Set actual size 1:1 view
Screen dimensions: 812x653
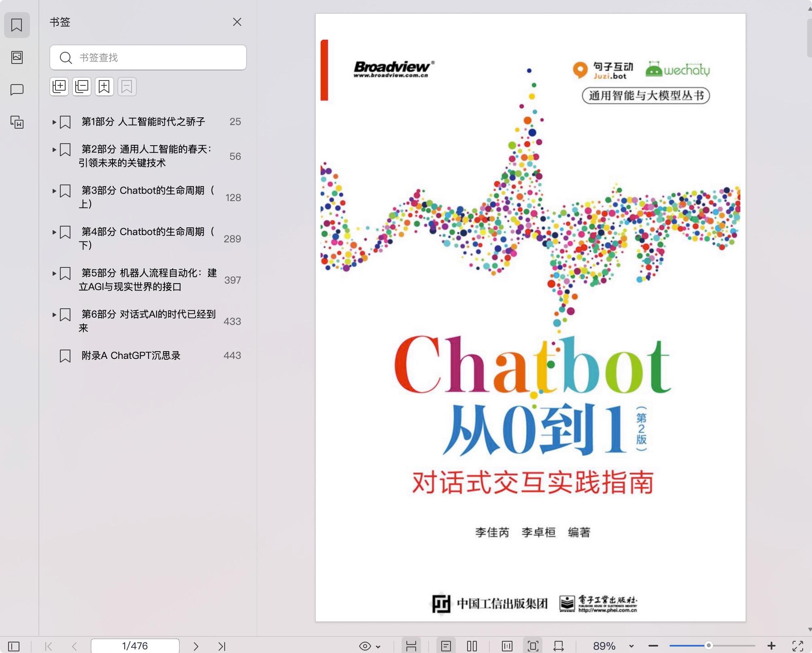pyautogui.click(x=507, y=646)
